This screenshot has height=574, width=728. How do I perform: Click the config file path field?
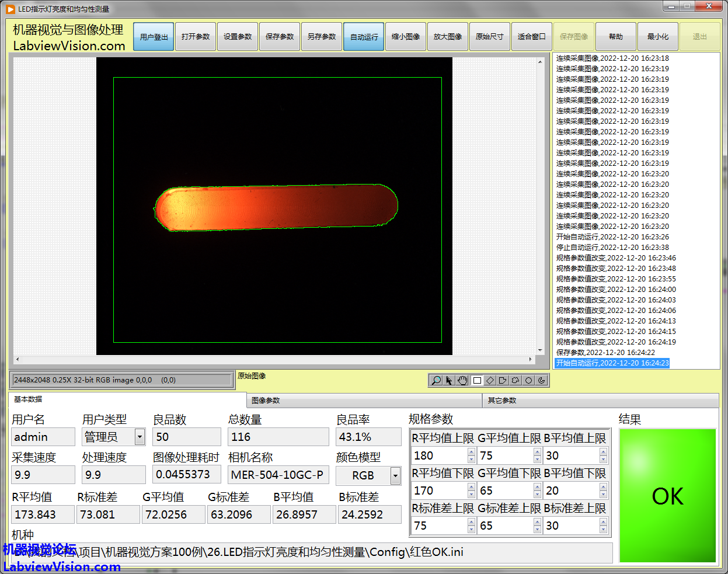(x=312, y=552)
